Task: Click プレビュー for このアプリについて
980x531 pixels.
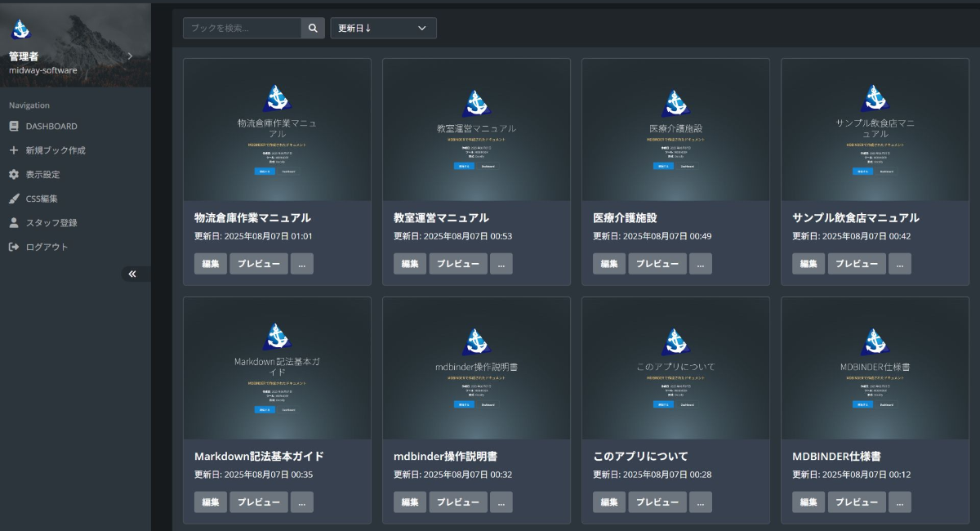Action: [x=657, y=502]
